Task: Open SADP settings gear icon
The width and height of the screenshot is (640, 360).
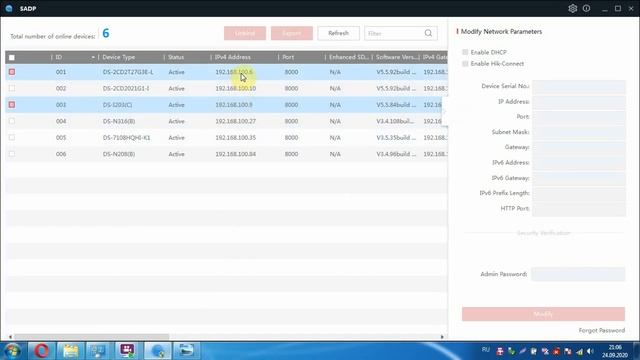Action: pyautogui.click(x=572, y=8)
